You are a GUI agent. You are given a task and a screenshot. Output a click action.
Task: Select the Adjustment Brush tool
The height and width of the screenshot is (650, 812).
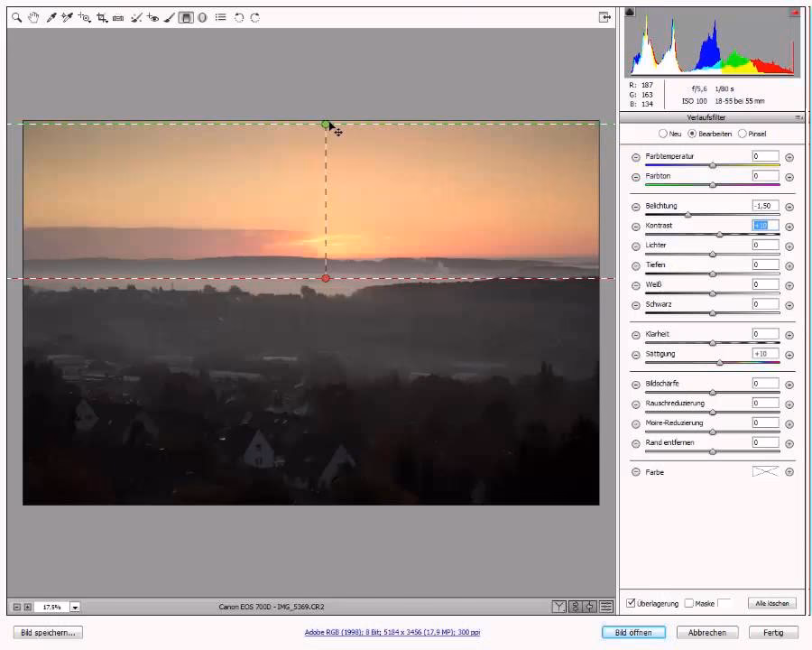[x=170, y=17]
